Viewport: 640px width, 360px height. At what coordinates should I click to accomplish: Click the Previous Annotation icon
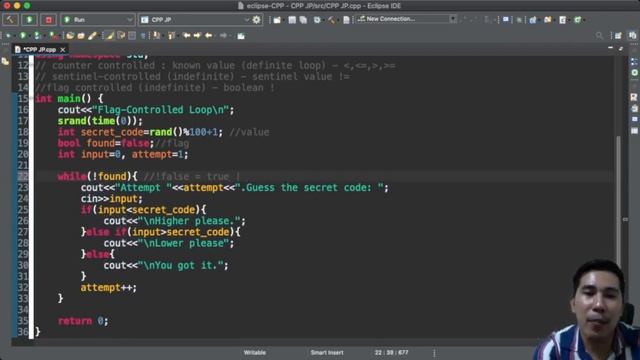tap(171, 36)
